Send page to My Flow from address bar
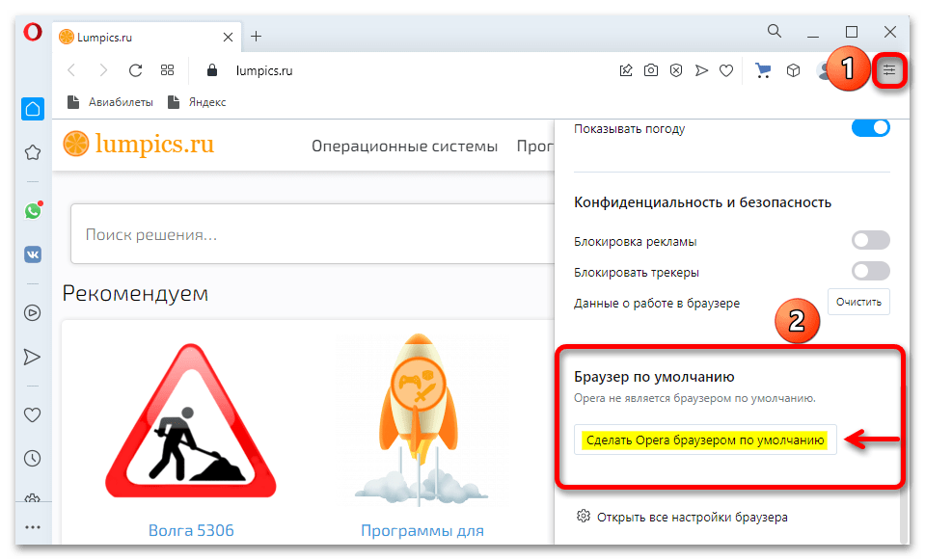This screenshot has height=560, width=925. pos(701,70)
